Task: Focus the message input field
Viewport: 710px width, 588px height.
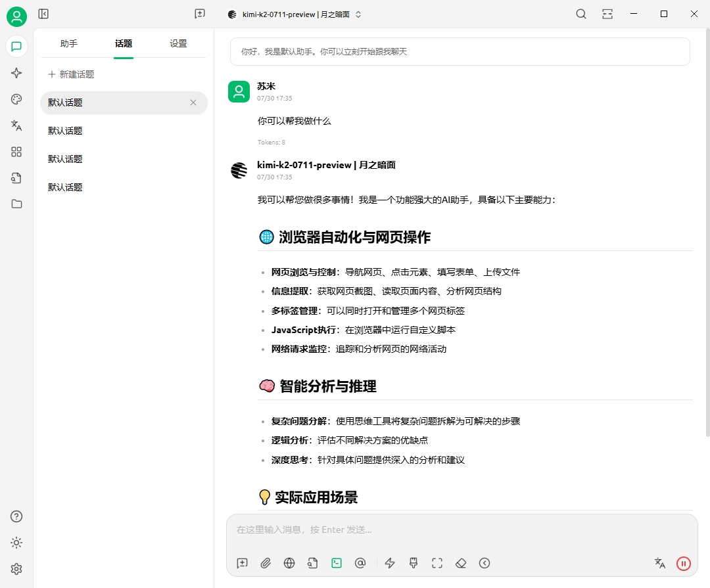Action: [462, 530]
